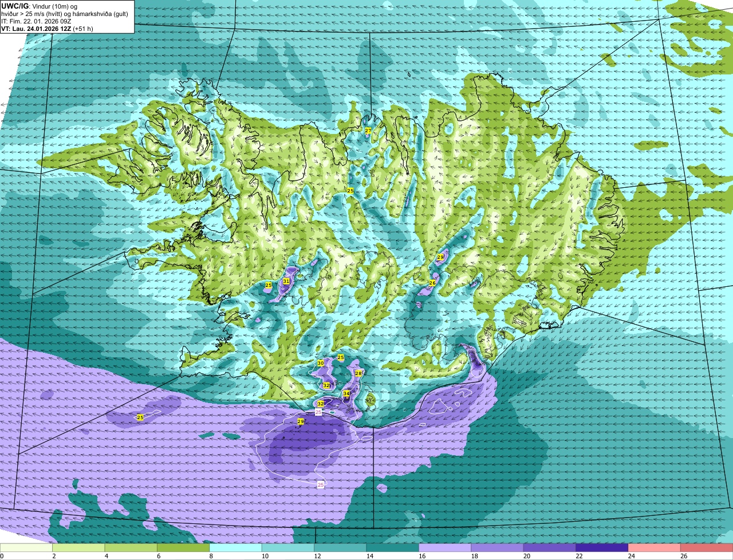Select the teal 12–14 colorbar segment
Image resolution: width=733 pixels, height=560 pixels.
click(341, 548)
